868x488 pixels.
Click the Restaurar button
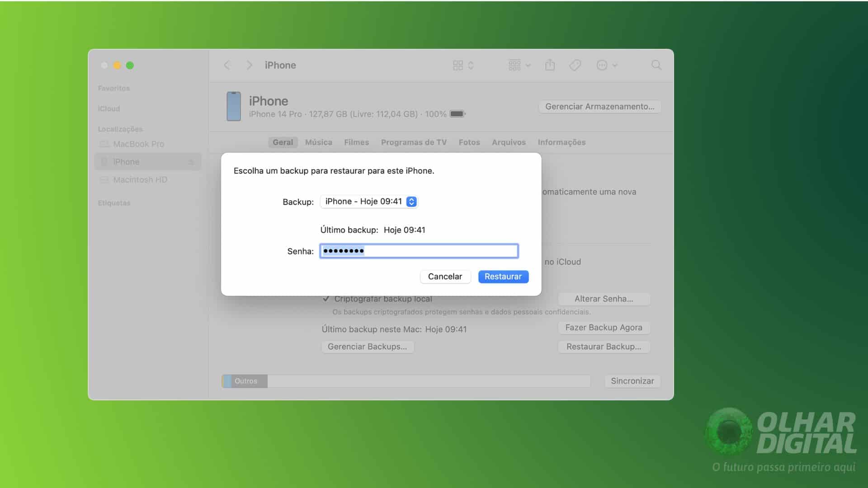pyautogui.click(x=503, y=277)
